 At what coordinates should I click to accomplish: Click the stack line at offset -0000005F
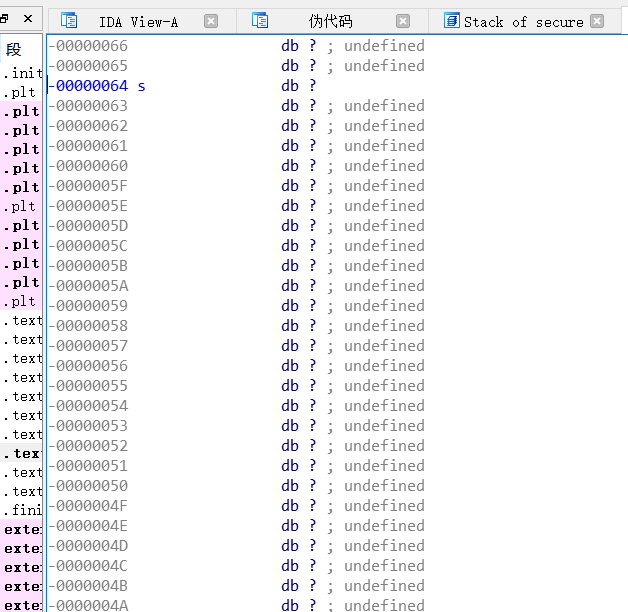[x=90, y=186]
